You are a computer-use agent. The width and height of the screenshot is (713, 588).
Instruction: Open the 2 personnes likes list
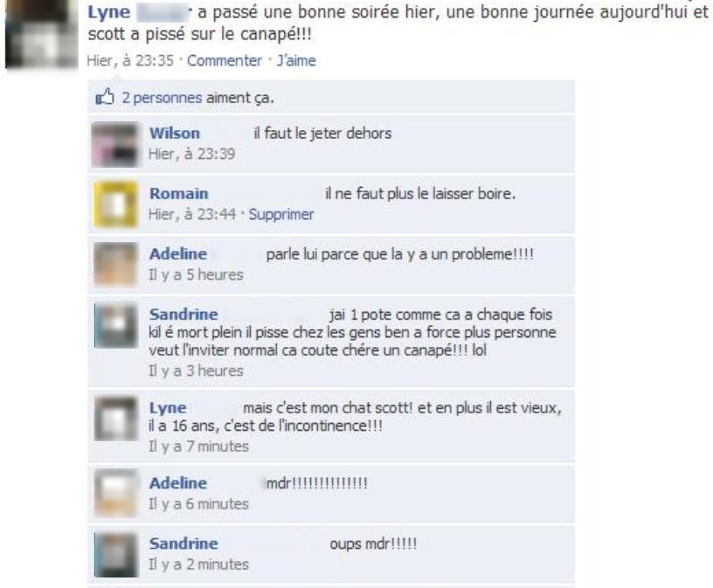pyautogui.click(x=162, y=98)
